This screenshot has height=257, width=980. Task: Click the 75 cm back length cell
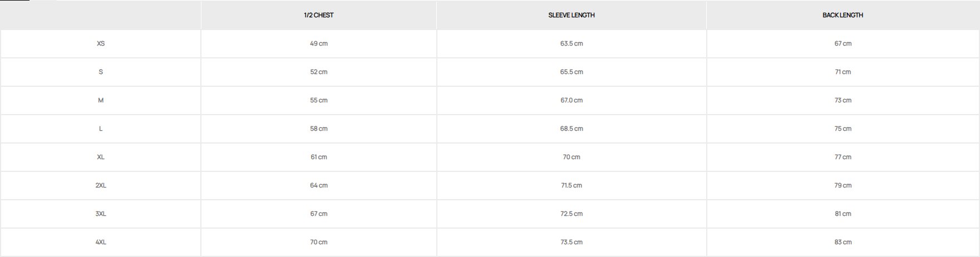843,128
